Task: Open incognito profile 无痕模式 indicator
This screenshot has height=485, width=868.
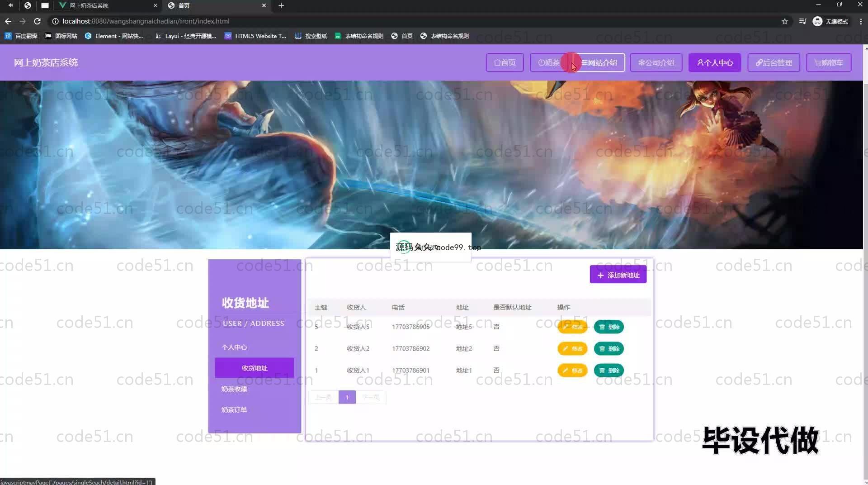Action: tap(830, 21)
